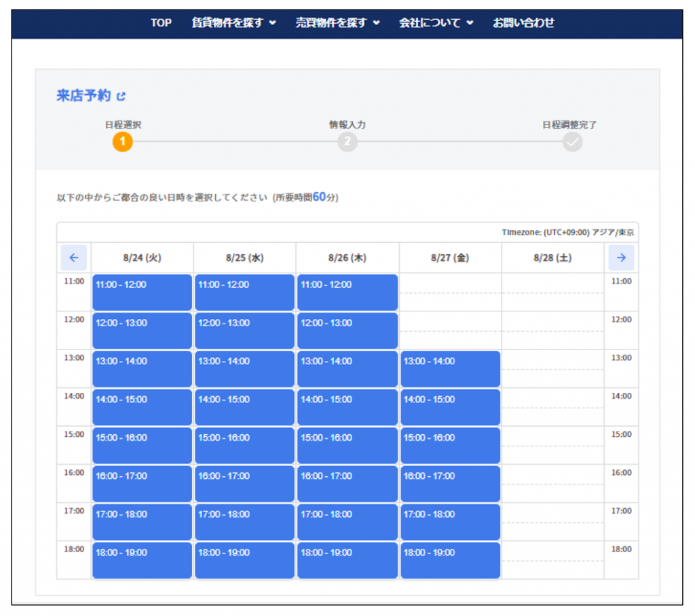This screenshot has height=616, width=695.
Task: Click the 8/28 (土) column header
Action: pyautogui.click(x=552, y=258)
